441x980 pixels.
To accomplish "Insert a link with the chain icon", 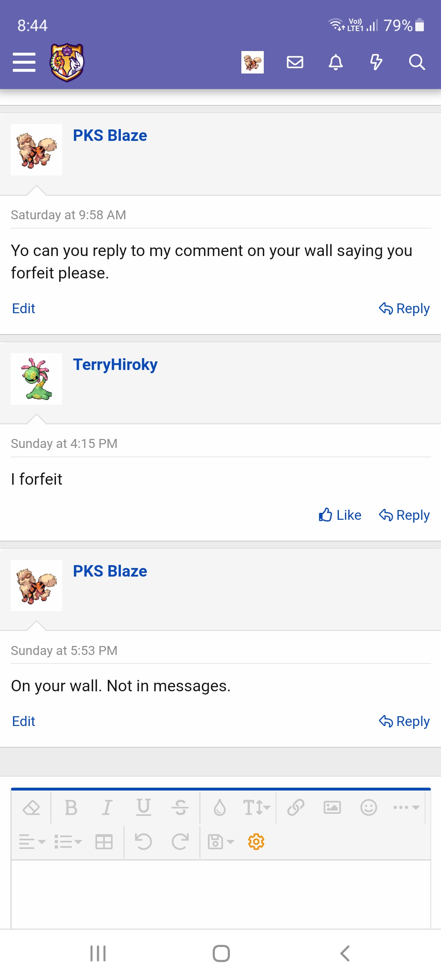I will coord(296,807).
